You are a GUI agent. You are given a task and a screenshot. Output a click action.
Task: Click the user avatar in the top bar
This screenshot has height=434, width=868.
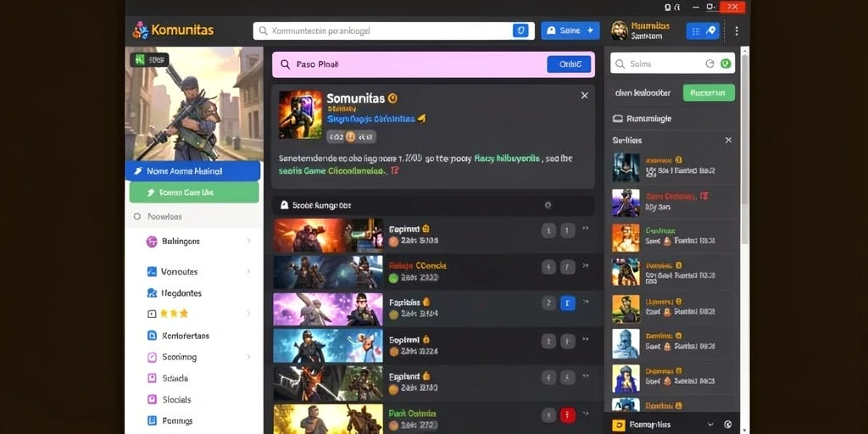coord(620,31)
